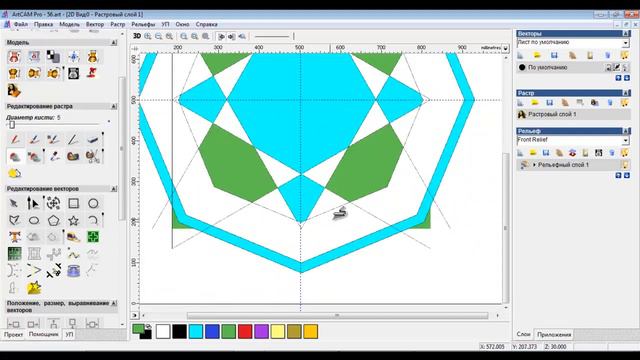
Task: Choose the arc vector tool
Action: [93, 220]
